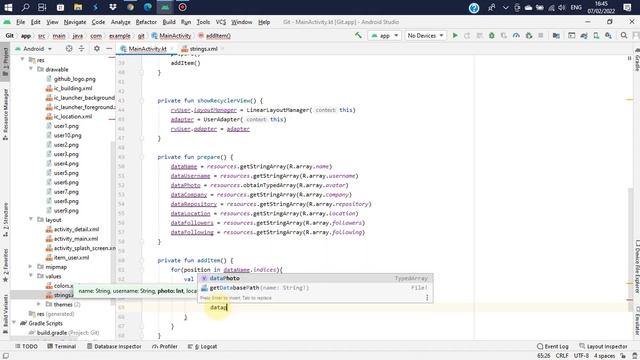The height and width of the screenshot is (360, 640).
Task: Click the MainActivity breadcrumb in navigation bar
Action: [171, 36]
